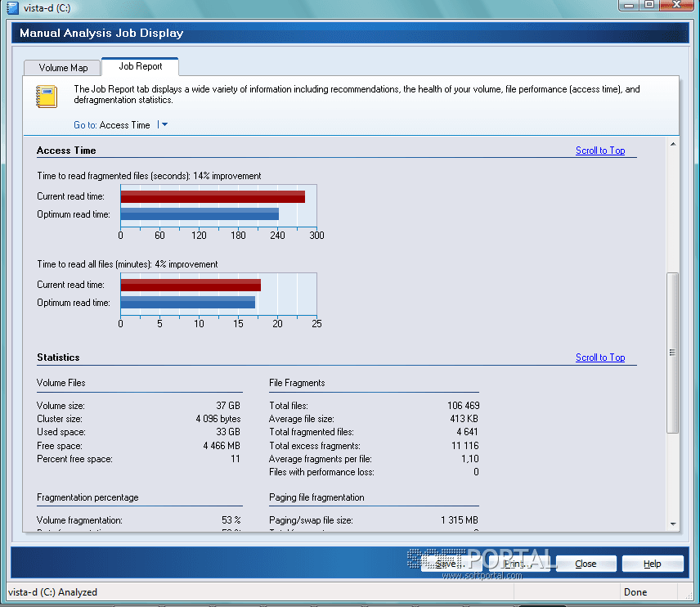Click the Access Time section heading

point(66,151)
